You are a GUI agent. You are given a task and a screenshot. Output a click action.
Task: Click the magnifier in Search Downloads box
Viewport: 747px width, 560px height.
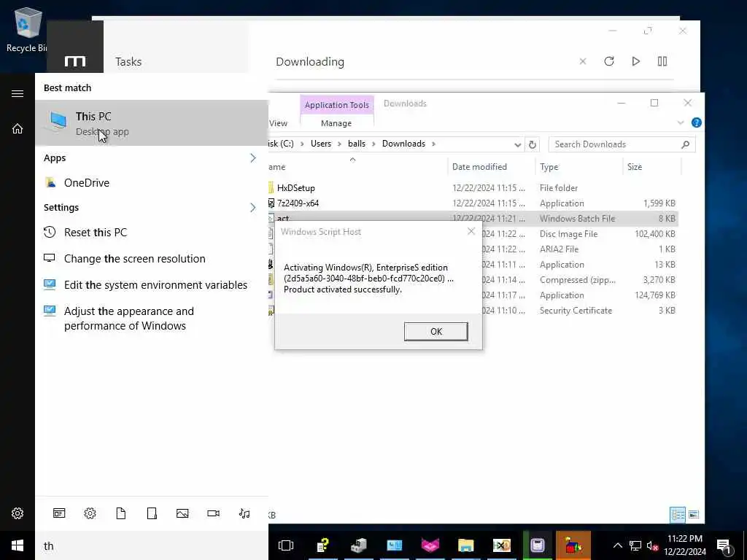point(685,144)
